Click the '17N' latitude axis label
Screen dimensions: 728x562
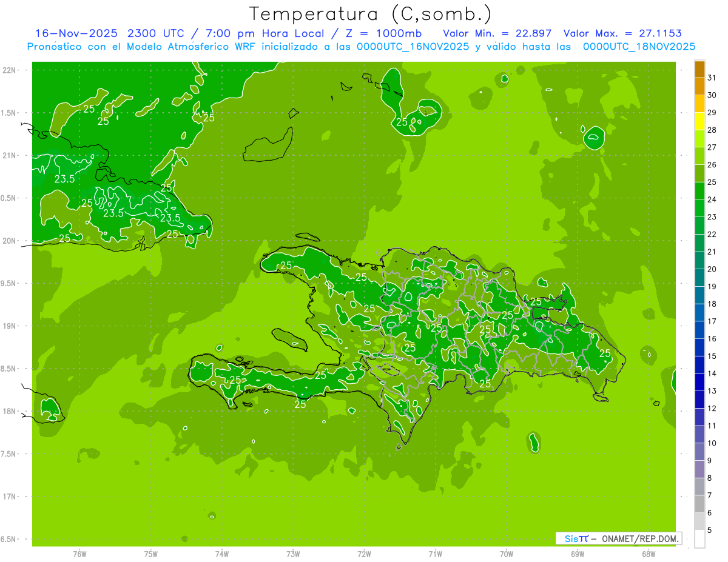[10, 497]
